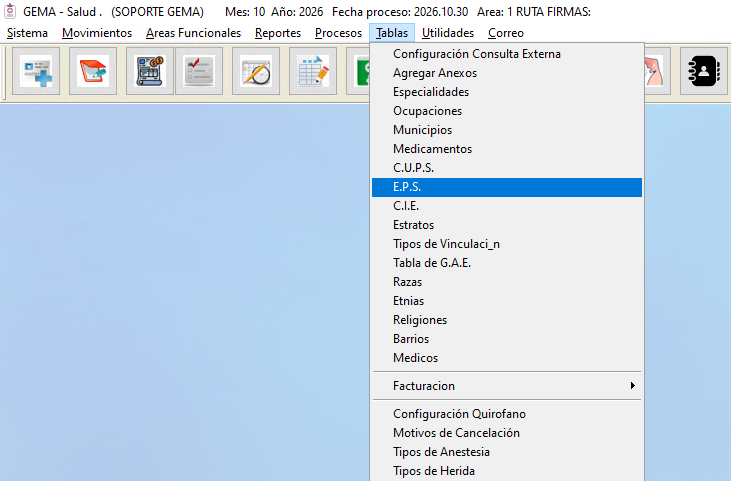The image size is (731, 481).
Task: Select the highlighted E.P.S. entry
Action: 507,187
